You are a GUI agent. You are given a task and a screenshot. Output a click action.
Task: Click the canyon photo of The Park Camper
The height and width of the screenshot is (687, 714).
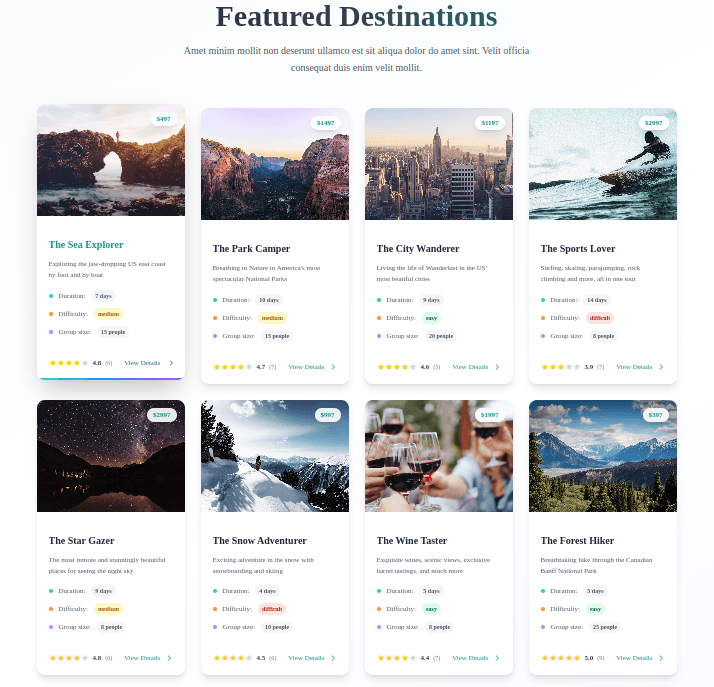point(275,164)
